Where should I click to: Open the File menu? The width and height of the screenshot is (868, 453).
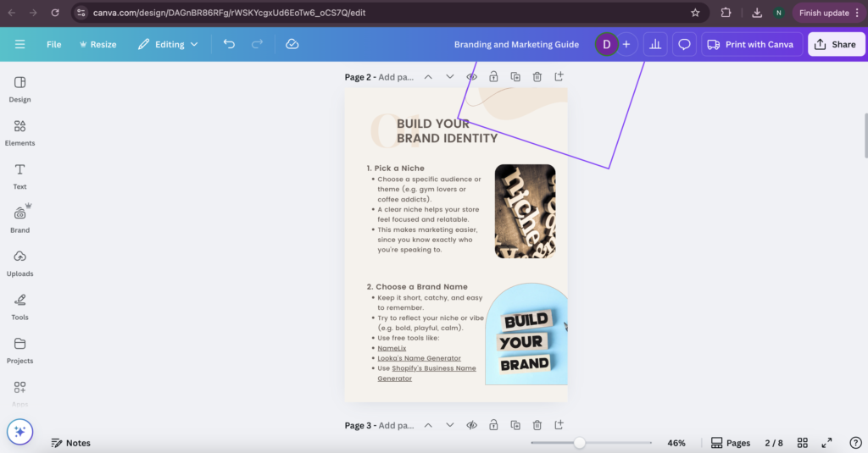point(54,44)
